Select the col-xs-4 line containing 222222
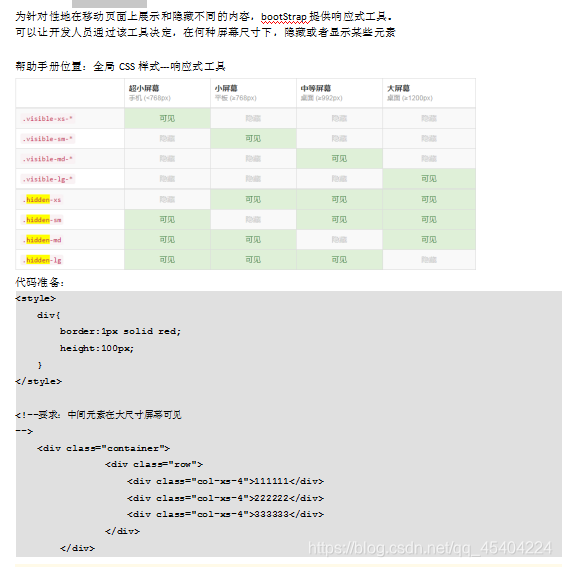Viewport: 562px width, 567px height. pos(226,499)
